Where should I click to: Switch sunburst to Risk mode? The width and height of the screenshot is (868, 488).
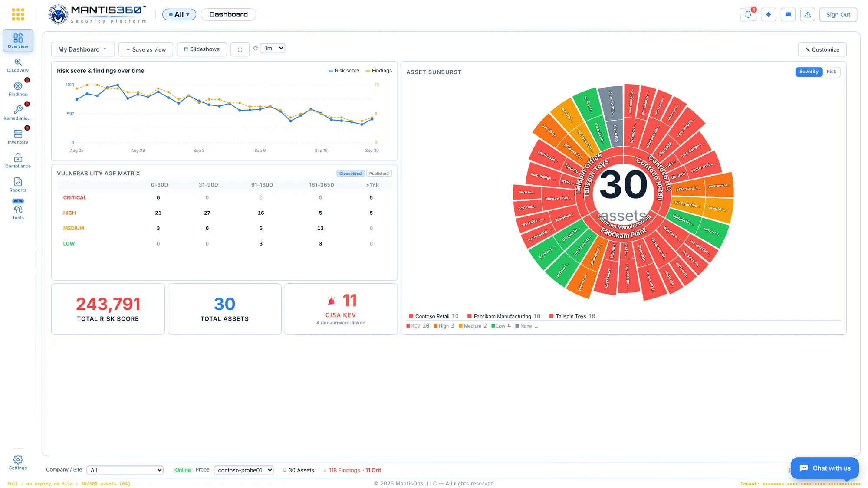pos(831,72)
